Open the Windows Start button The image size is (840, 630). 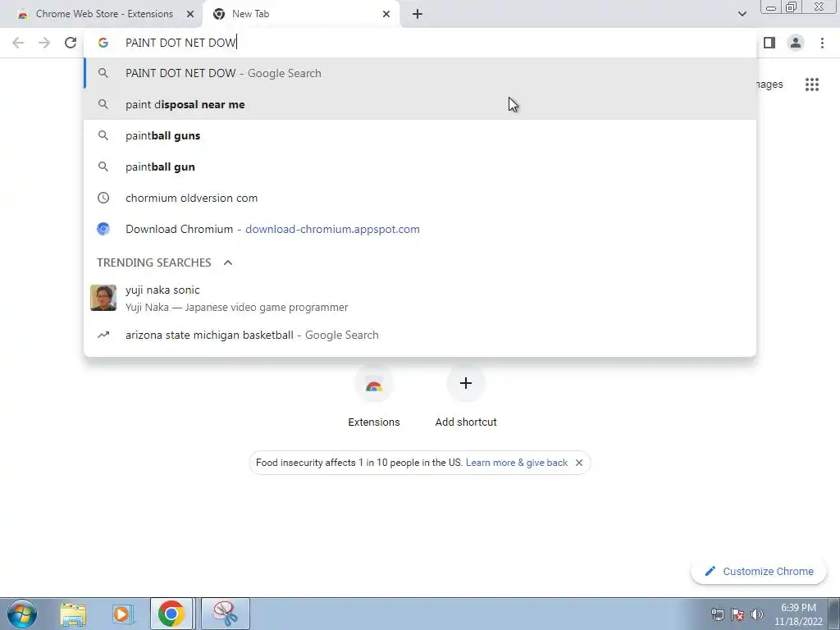pyautogui.click(x=22, y=614)
